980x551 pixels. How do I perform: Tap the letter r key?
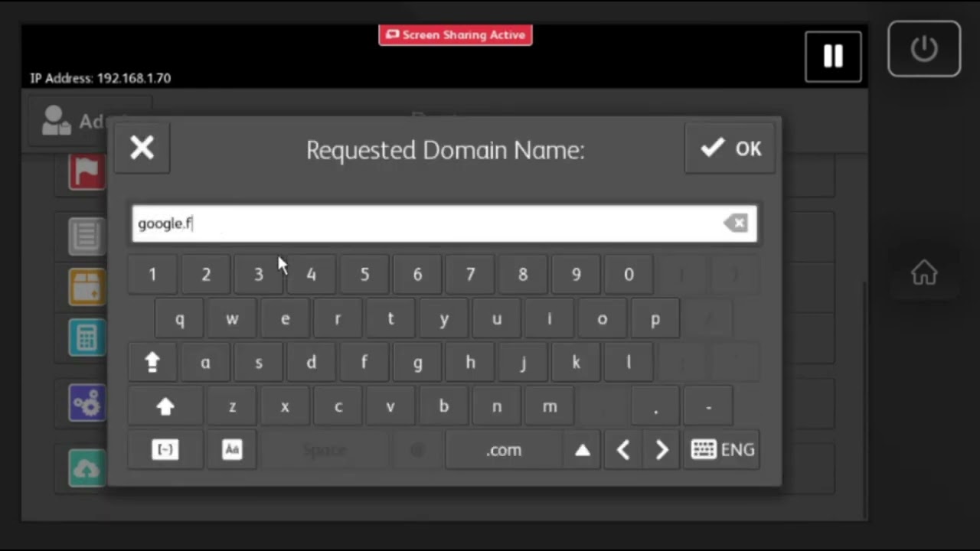pos(338,319)
